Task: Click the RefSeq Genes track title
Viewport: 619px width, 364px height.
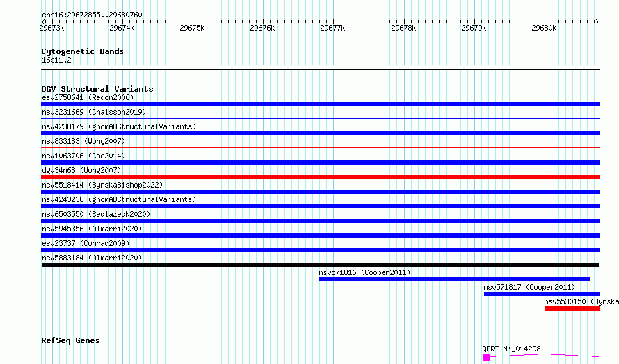Action: (x=70, y=340)
